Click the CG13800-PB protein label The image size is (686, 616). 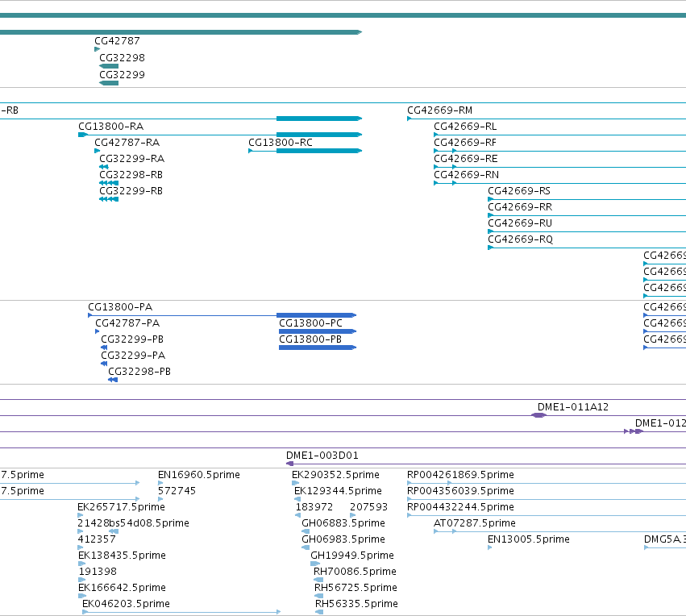pos(310,339)
